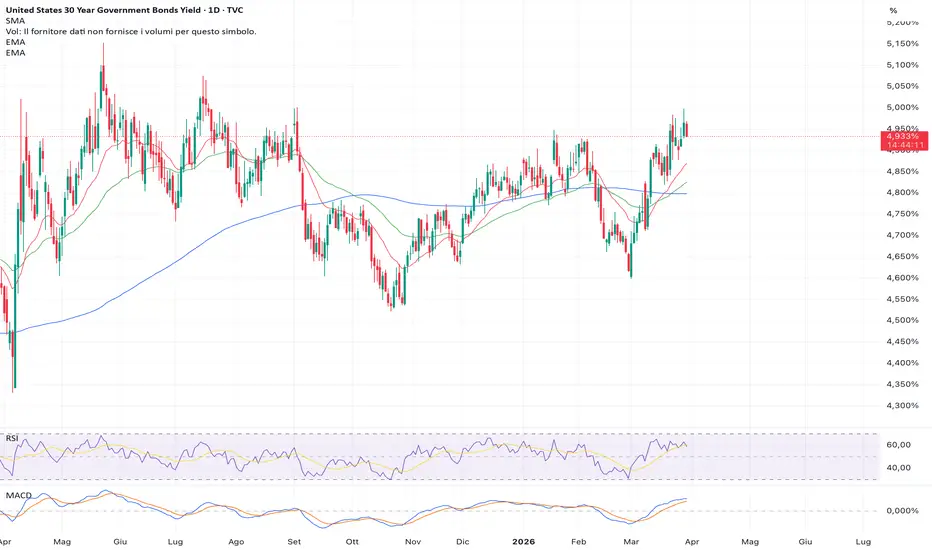Click the 0,000% MACD scale value
The height and width of the screenshot is (550, 932).
click(x=902, y=511)
